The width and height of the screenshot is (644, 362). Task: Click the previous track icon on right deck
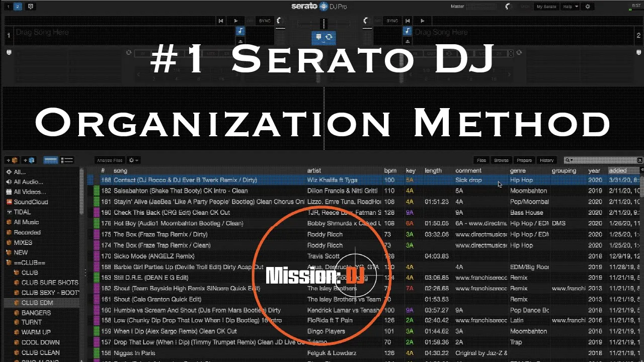click(408, 21)
